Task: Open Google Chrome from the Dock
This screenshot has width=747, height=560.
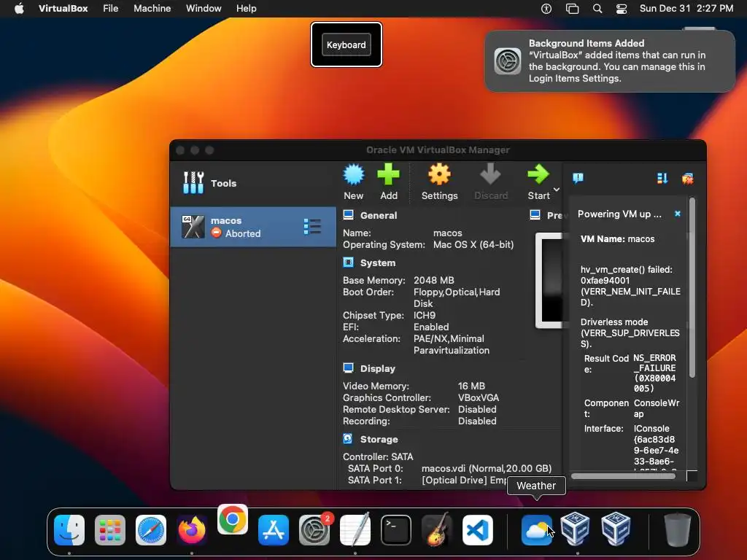Action: pos(233,519)
